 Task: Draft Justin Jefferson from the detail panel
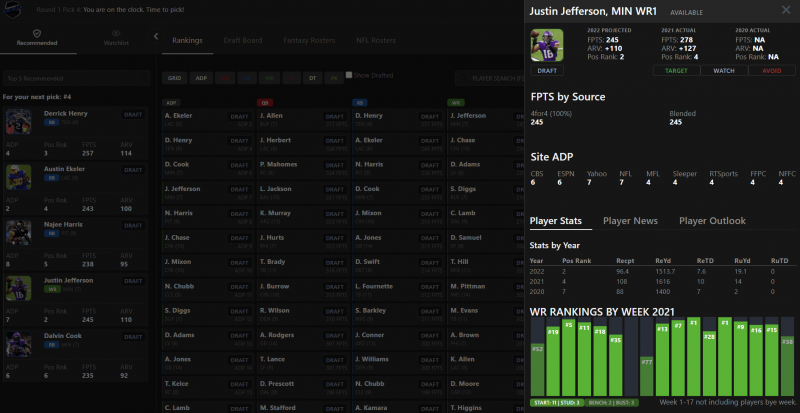click(547, 70)
